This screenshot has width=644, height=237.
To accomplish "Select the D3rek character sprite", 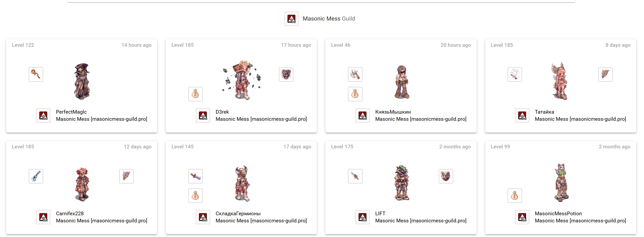I will (x=242, y=80).
